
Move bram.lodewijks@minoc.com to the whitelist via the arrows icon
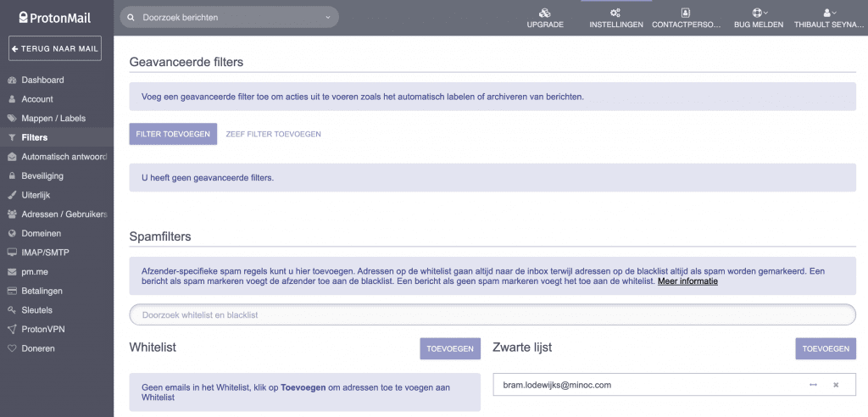pyautogui.click(x=813, y=385)
